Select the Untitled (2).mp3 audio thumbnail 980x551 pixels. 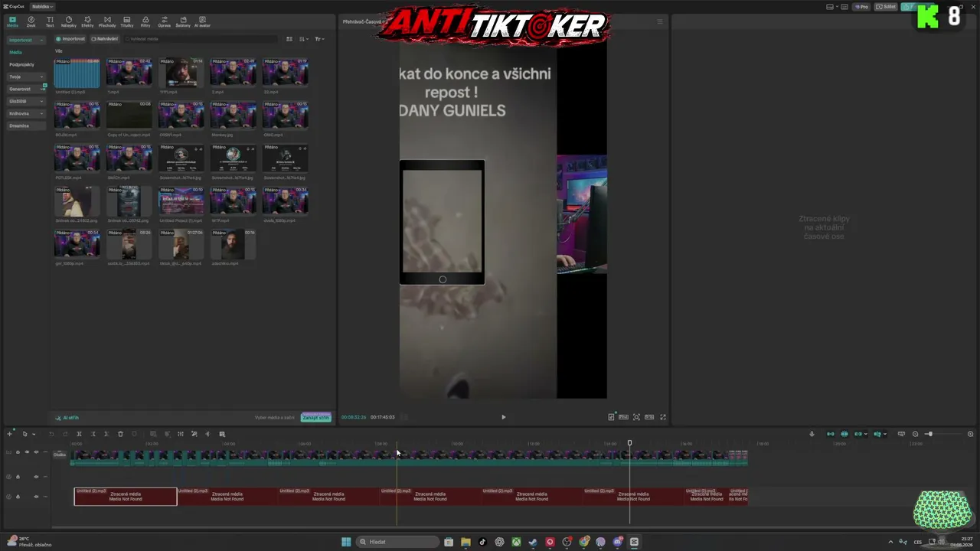click(77, 73)
